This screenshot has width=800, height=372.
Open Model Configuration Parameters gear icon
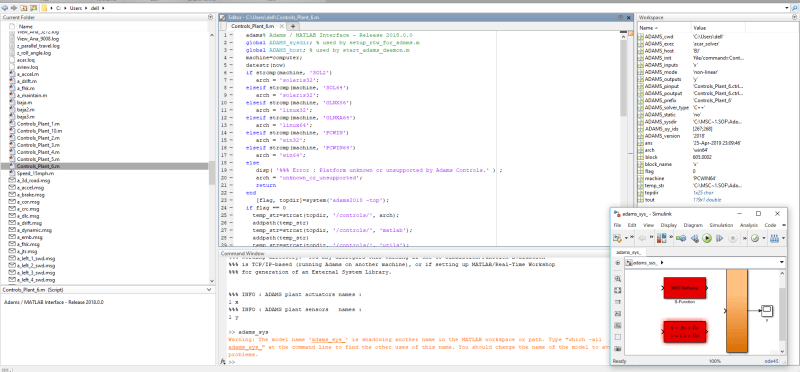tap(681, 238)
